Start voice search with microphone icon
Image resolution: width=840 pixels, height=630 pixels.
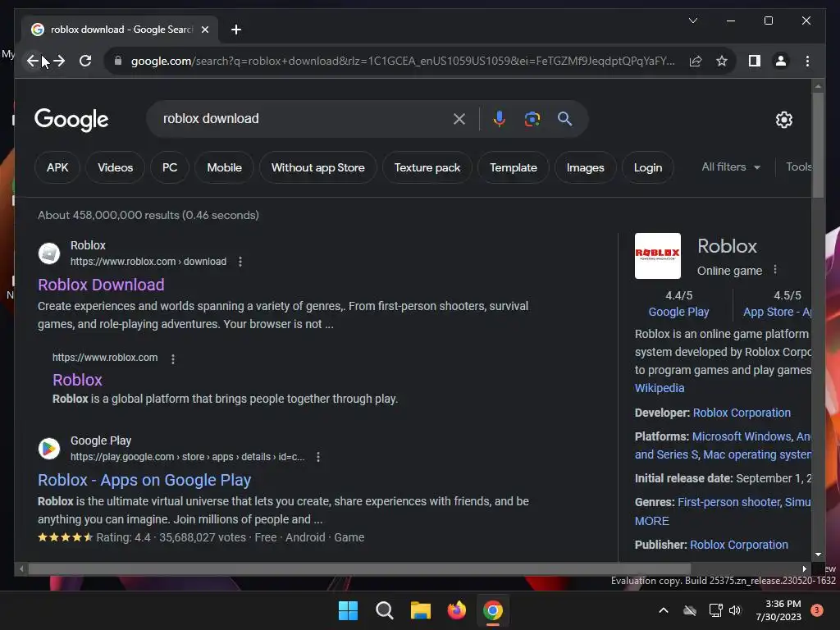(x=499, y=119)
